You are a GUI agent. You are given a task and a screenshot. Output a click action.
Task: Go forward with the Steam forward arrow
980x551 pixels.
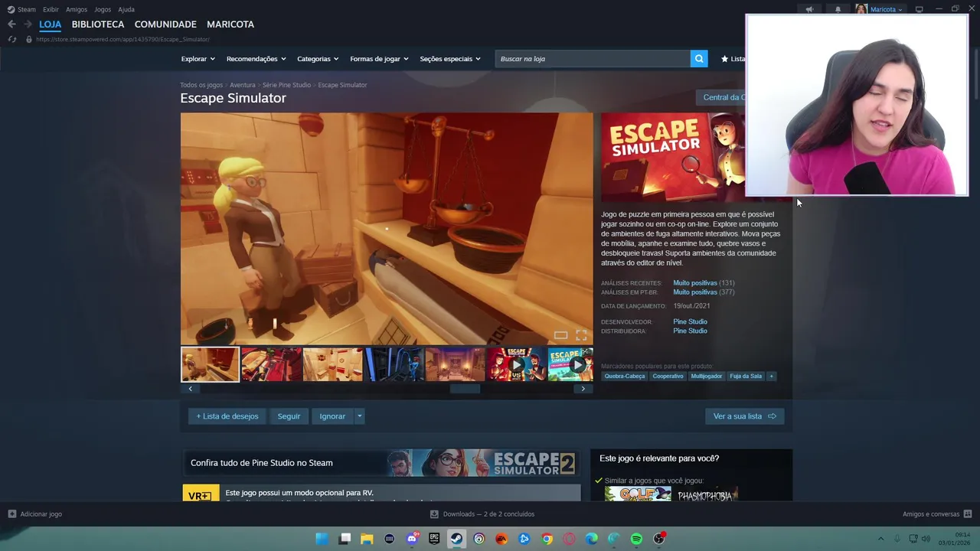(28, 24)
